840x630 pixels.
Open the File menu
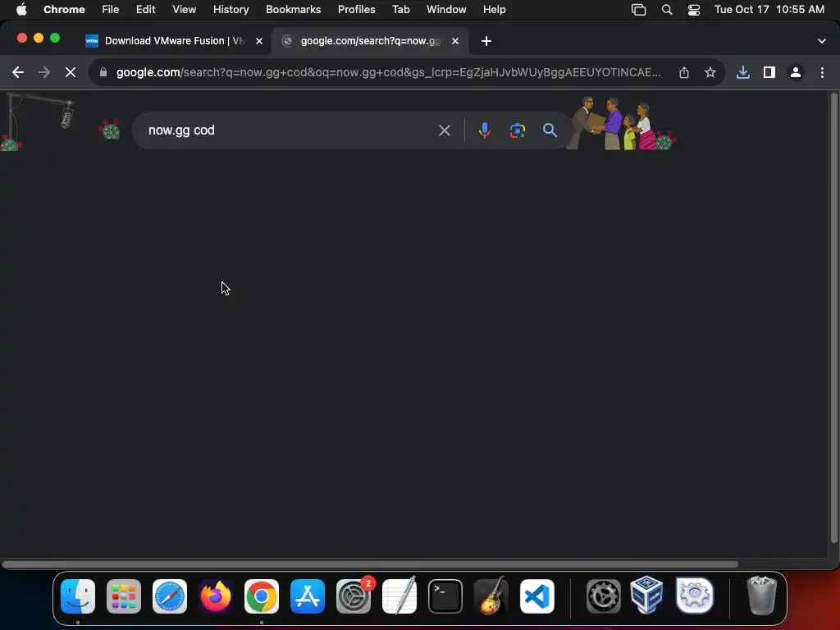click(x=111, y=10)
